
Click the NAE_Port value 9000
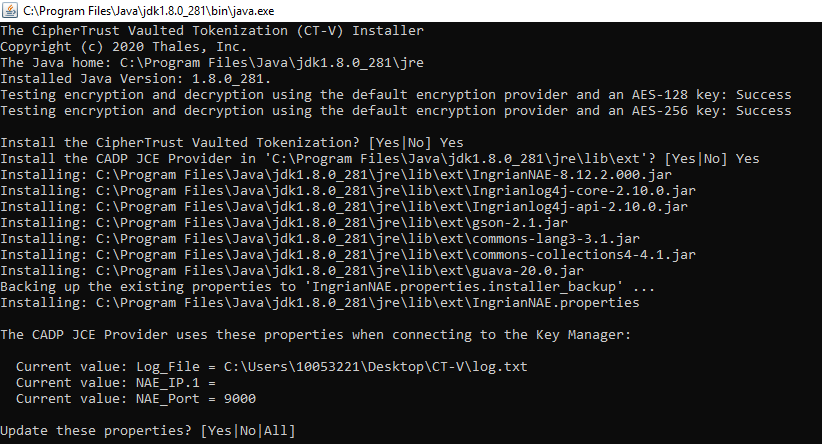coord(240,399)
